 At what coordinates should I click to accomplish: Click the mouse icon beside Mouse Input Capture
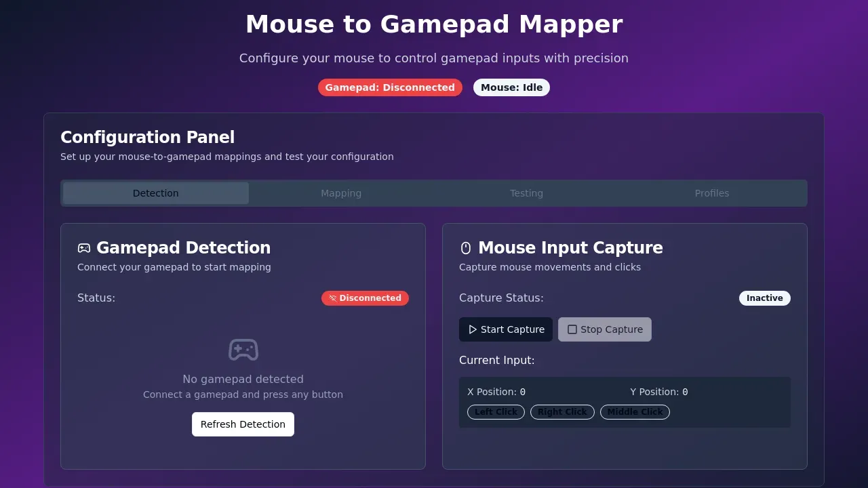coord(465,247)
